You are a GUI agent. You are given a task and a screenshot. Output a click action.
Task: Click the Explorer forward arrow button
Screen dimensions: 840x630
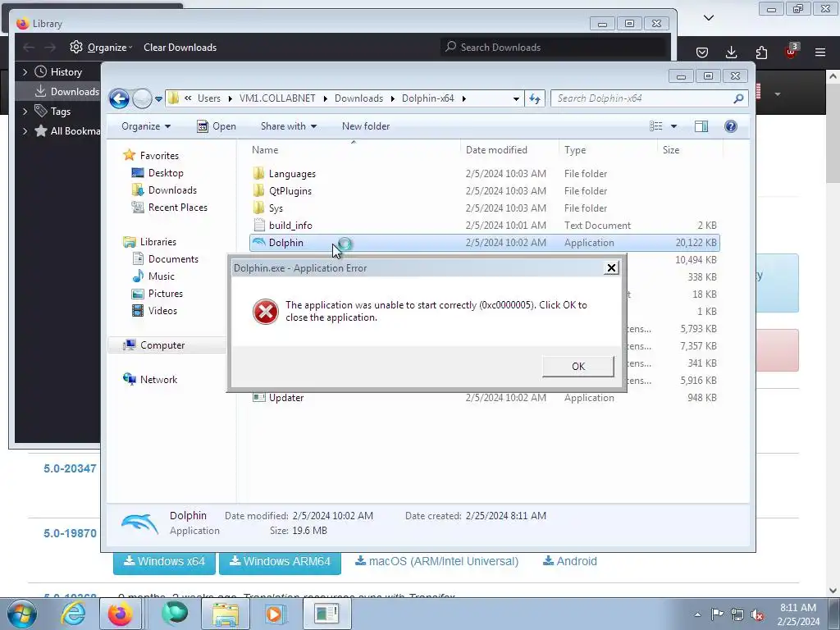point(142,98)
